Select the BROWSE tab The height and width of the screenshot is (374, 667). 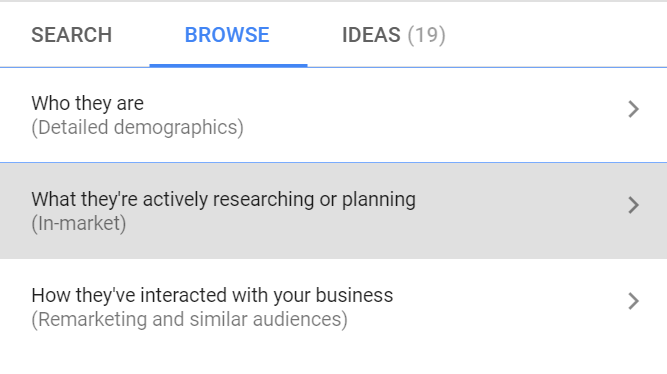coord(227,35)
